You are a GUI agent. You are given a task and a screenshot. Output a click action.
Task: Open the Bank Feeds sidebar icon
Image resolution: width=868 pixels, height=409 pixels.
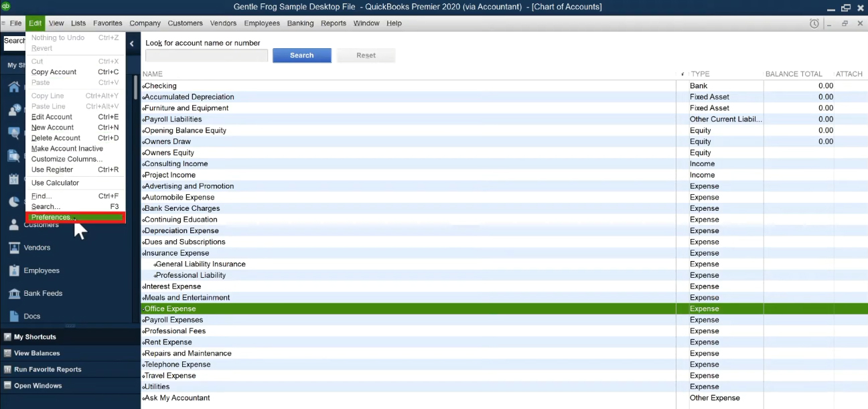click(13, 293)
